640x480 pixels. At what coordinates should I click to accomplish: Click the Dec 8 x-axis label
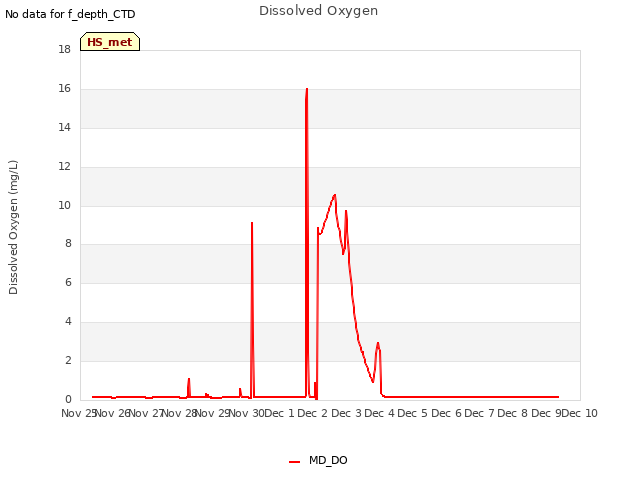pyautogui.click(x=512, y=413)
